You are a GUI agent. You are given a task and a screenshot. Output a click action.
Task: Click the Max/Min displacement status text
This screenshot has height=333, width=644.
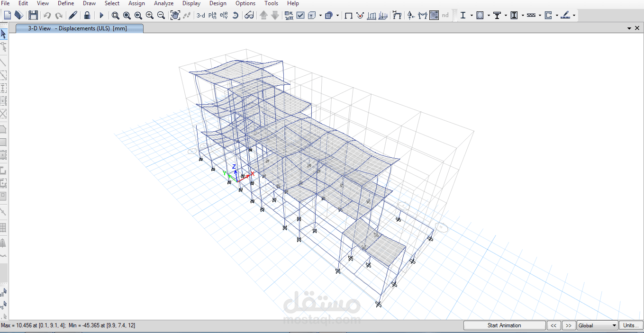(68, 325)
